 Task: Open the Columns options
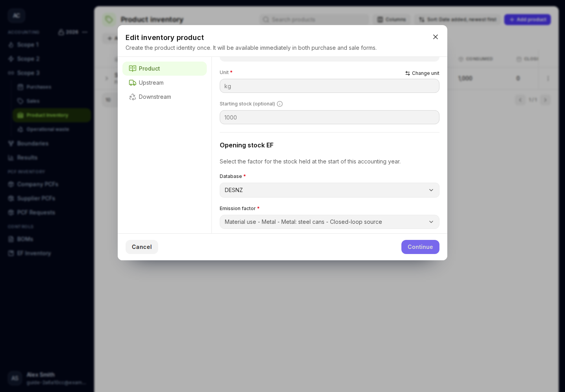[392, 20]
